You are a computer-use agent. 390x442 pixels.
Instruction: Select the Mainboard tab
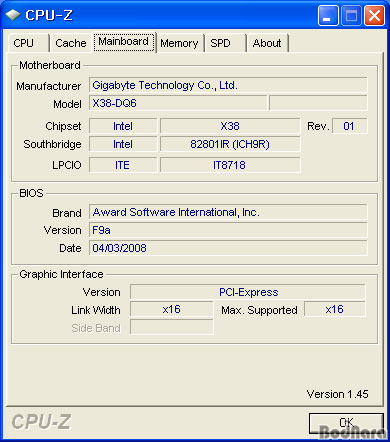click(124, 42)
